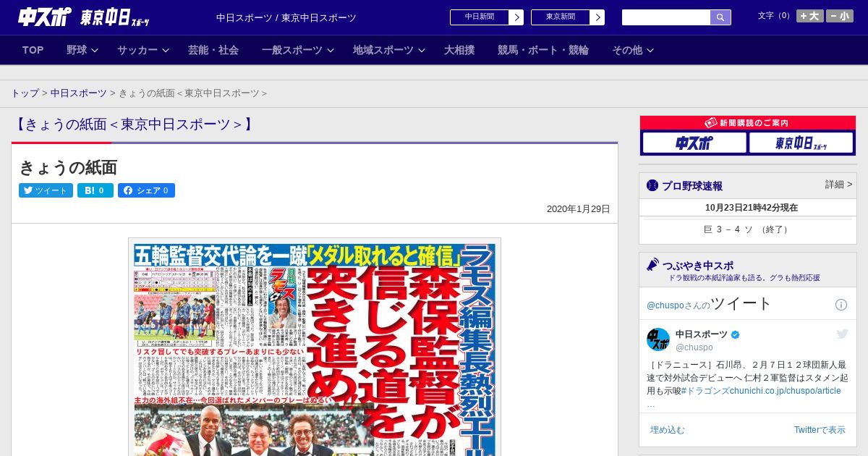The height and width of the screenshot is (456, 868).
Task: Click the 中日スポーツ Twitter account name
Action: (x=702, y=334)
